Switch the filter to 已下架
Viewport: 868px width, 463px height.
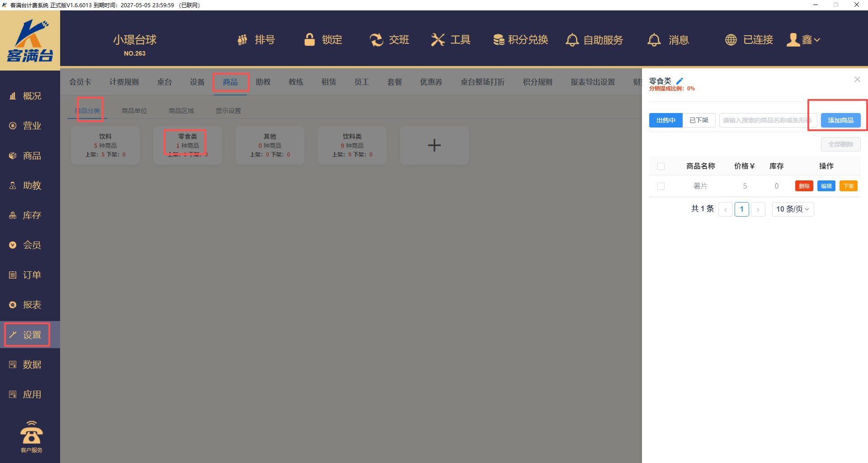click(x=698, y=120)
